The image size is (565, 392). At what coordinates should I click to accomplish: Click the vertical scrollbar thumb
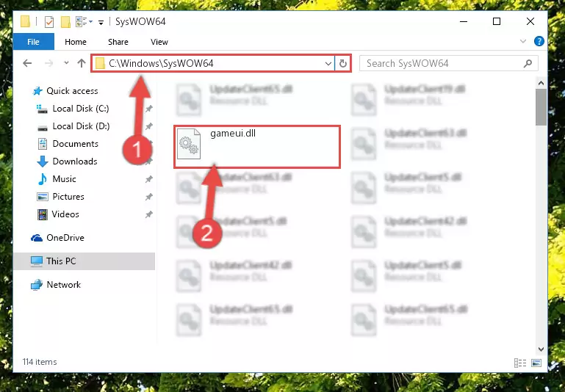[541, 107]
